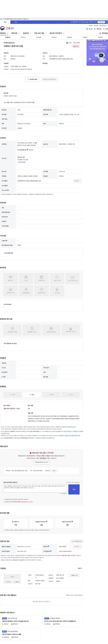Expand the 채용정보 menu
This screenshot has width=108, height=644.
point(4,33)
